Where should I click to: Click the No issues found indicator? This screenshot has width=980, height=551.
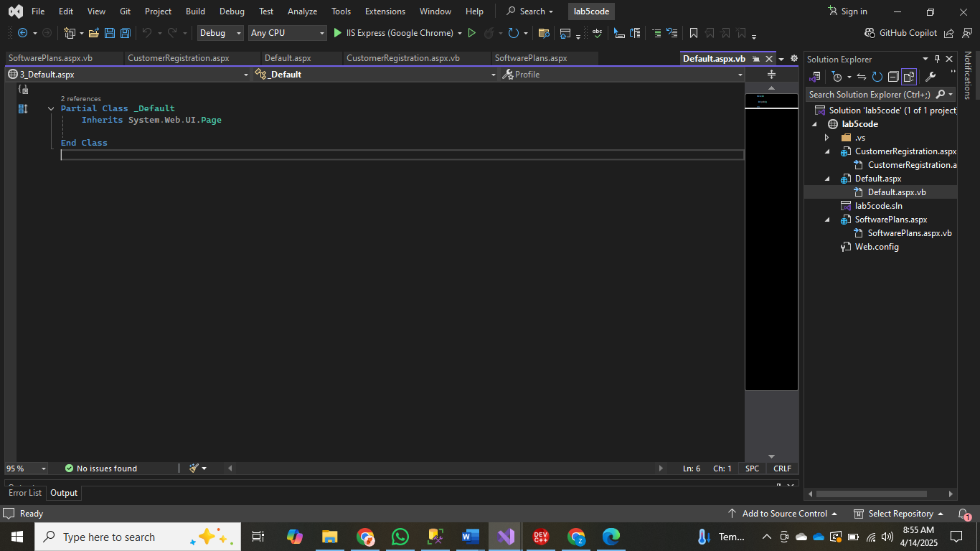[x=100, y=468]
